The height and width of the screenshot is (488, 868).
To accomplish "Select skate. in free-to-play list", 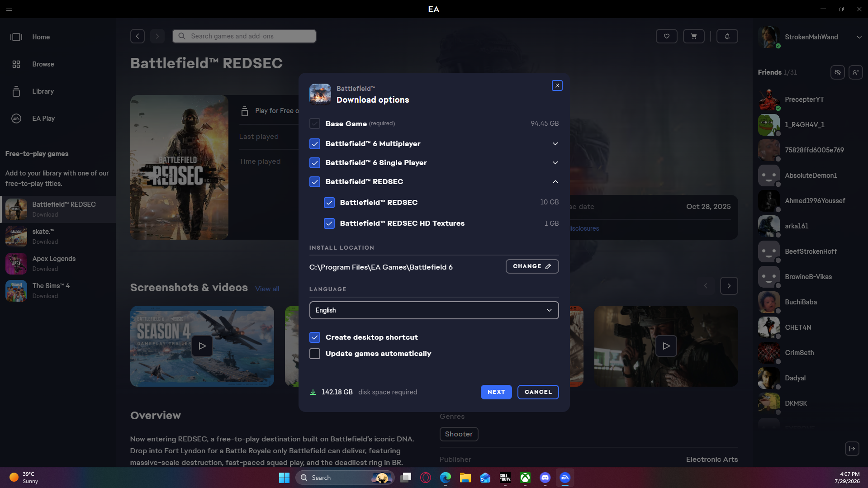I will coord(58,237).
